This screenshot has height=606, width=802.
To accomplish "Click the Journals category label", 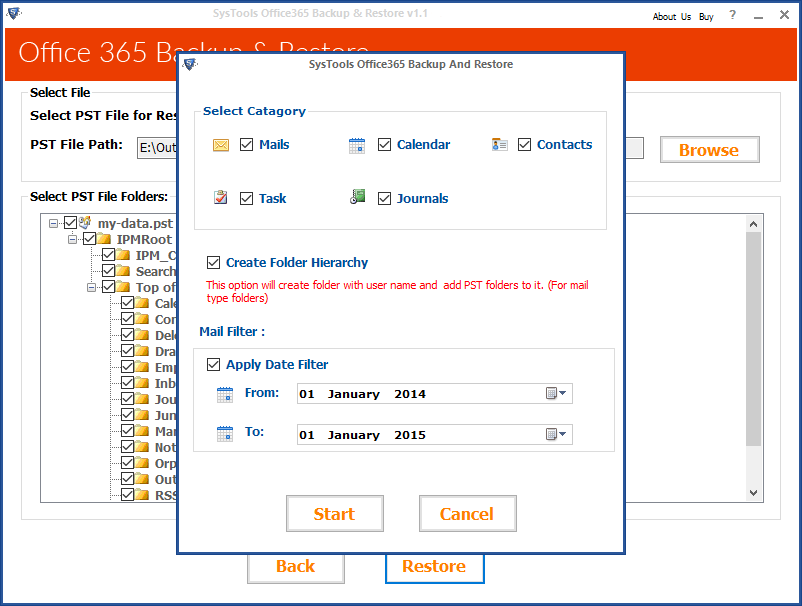I will (x=422, y=198).
